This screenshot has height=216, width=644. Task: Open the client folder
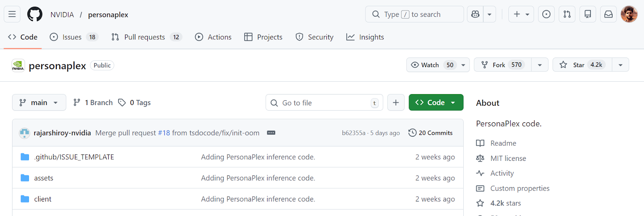coord(43,199)
